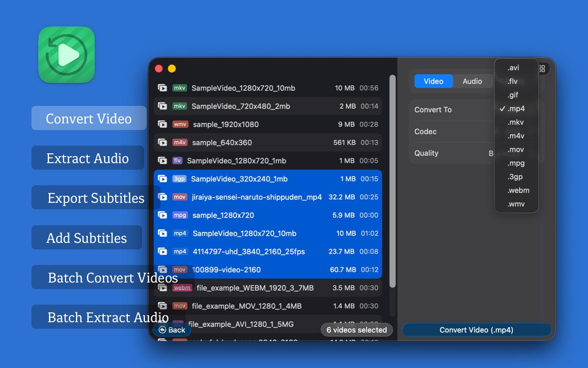
Task: Pick .webm from the format menu
Action: [518, 191]
